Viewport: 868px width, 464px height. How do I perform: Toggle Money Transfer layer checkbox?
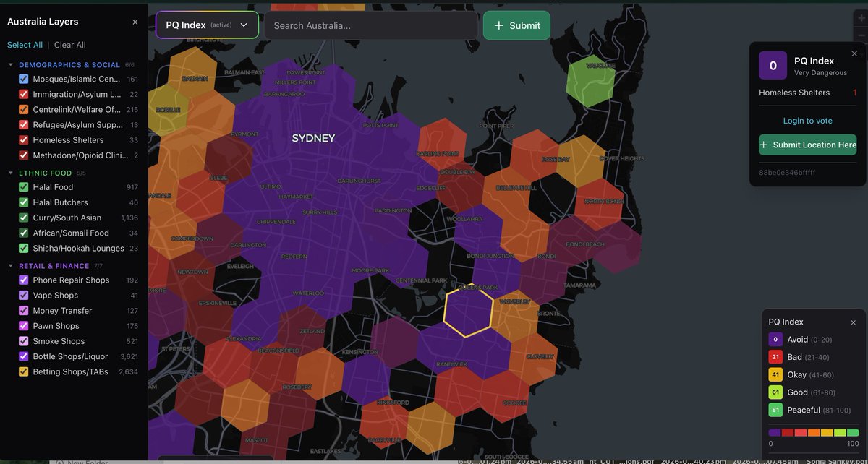pyautogui.click(x=24, y=311)
